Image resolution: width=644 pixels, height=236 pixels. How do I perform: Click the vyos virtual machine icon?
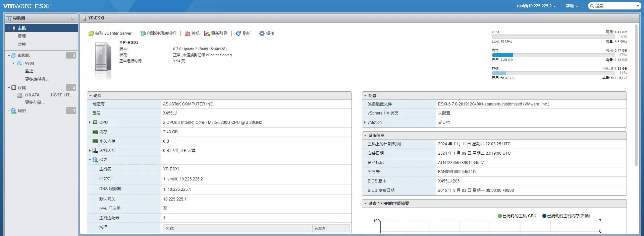coord(20,63)
